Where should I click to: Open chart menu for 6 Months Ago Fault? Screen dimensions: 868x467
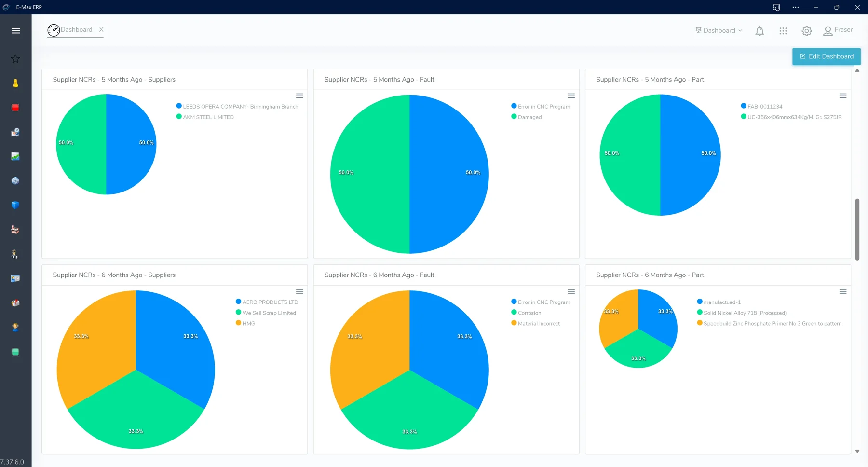pos(571,291)
